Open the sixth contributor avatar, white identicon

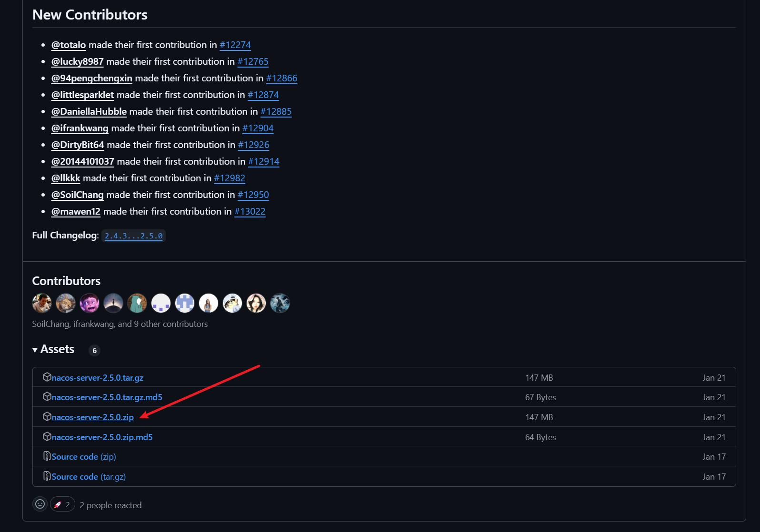pyautogui.click(x=161, y=303)
